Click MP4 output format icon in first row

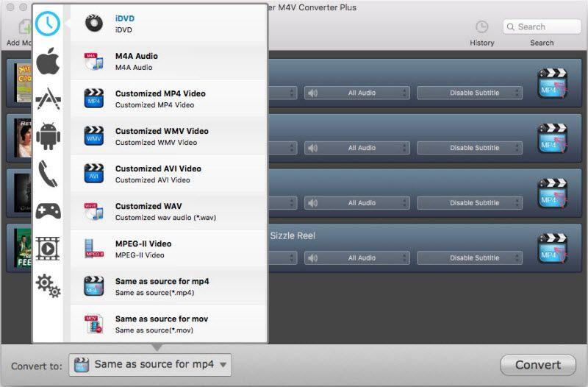click(553, 83)
